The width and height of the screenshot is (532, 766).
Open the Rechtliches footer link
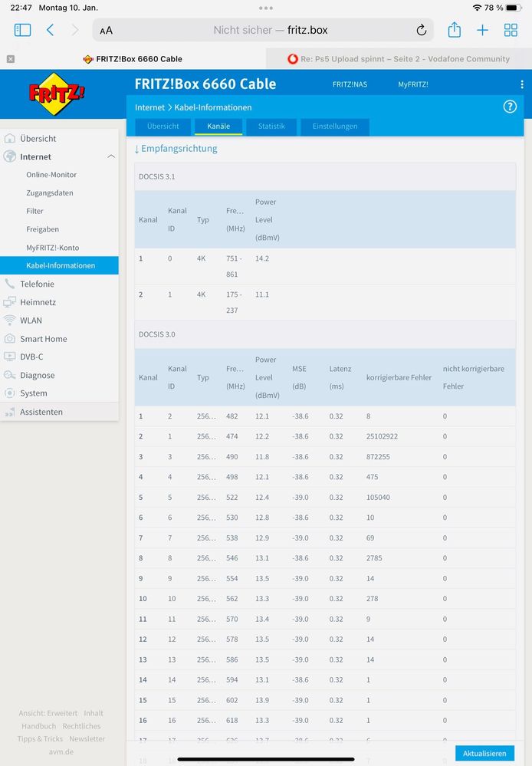[81, 726]
